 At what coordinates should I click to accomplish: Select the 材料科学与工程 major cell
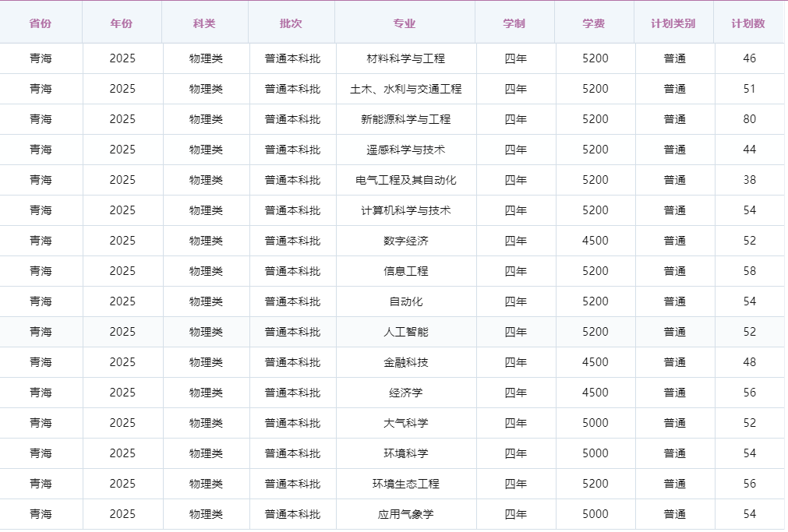pos(405,58)
